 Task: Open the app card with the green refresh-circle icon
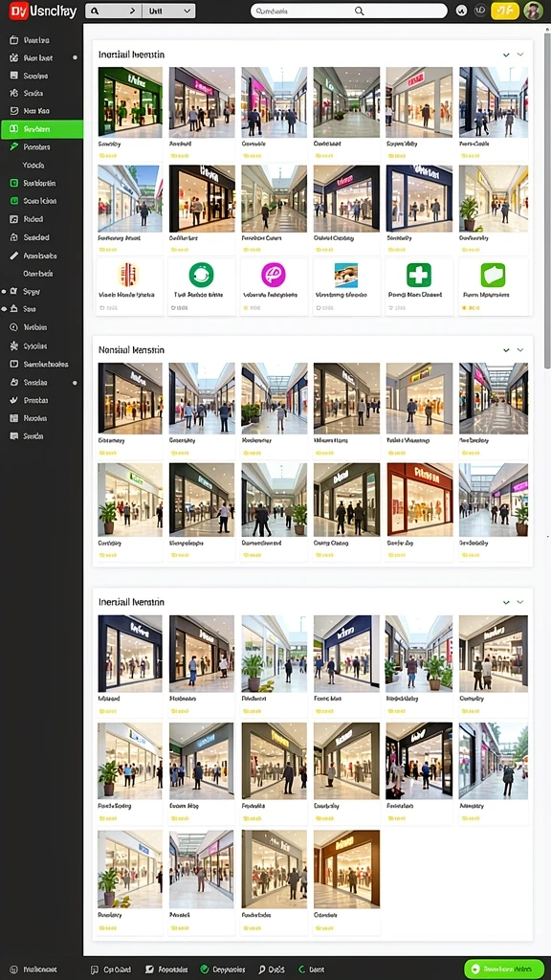[x=201, y=286]
